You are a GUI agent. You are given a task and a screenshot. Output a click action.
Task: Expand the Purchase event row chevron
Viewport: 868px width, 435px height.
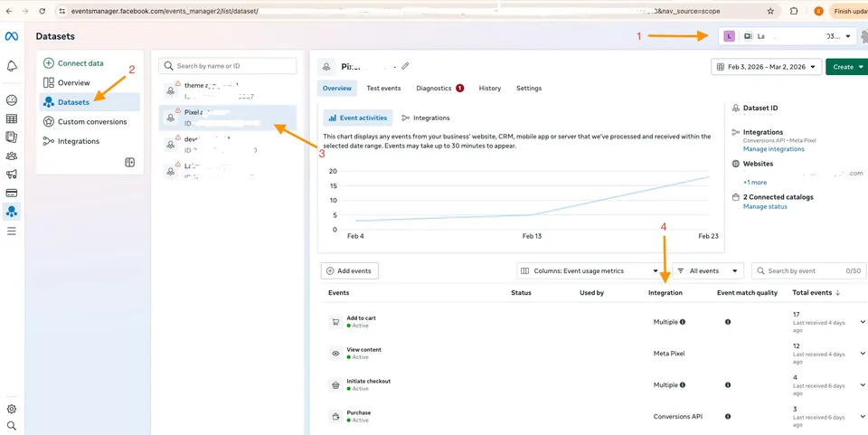pos(863,416)
